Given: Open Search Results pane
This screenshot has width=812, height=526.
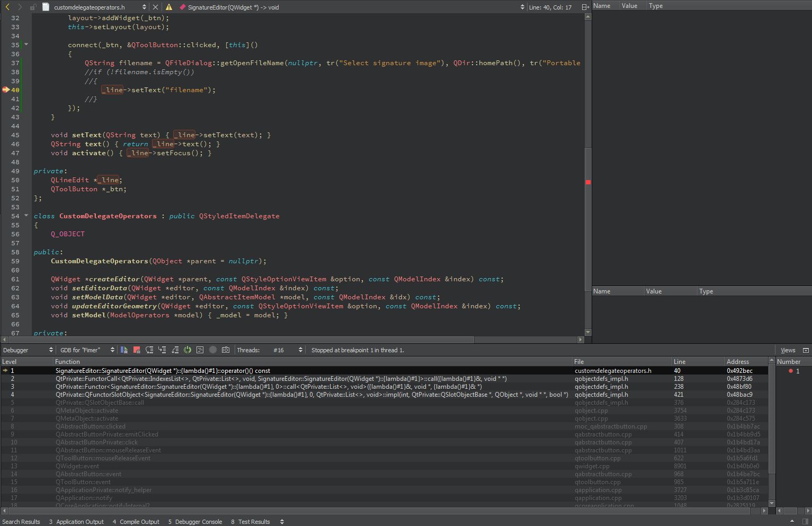Looking at the screenshot, I should click(21, 522).
